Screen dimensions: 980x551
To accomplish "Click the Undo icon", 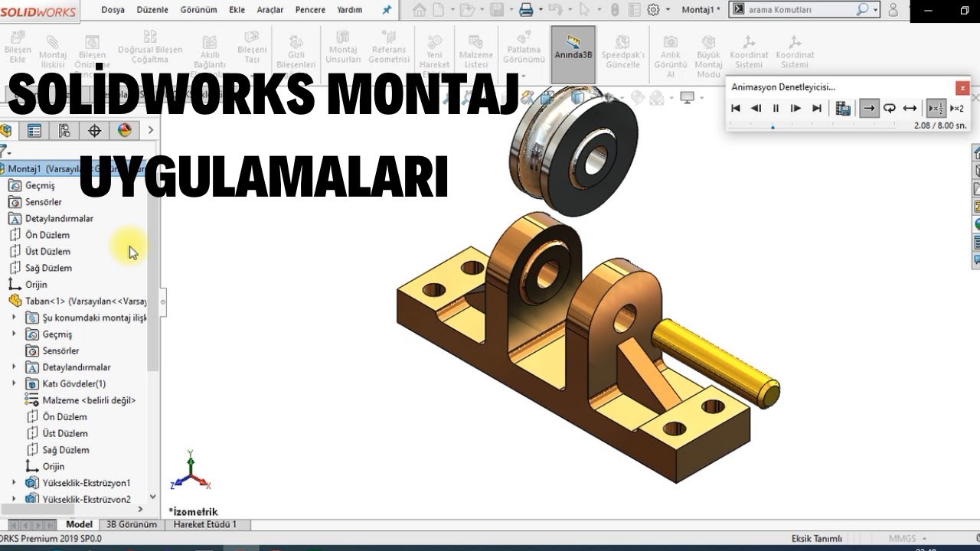I will tap(554, 10).
